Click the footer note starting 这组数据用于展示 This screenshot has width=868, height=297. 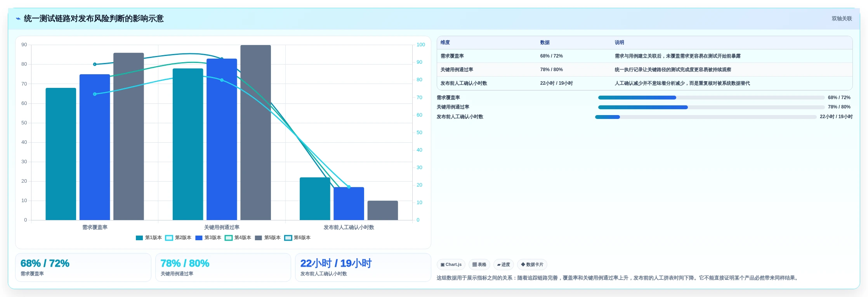618,278
